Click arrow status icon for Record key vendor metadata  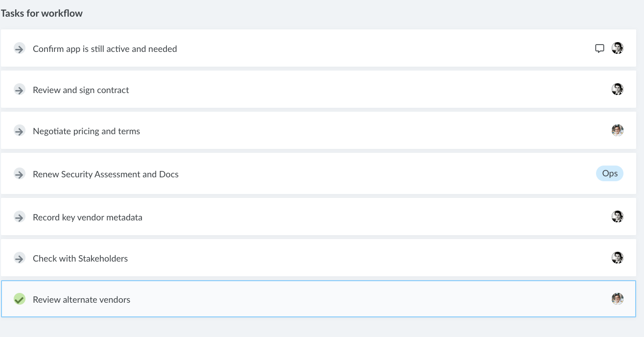pyautogui.click(x=19, y=217)
